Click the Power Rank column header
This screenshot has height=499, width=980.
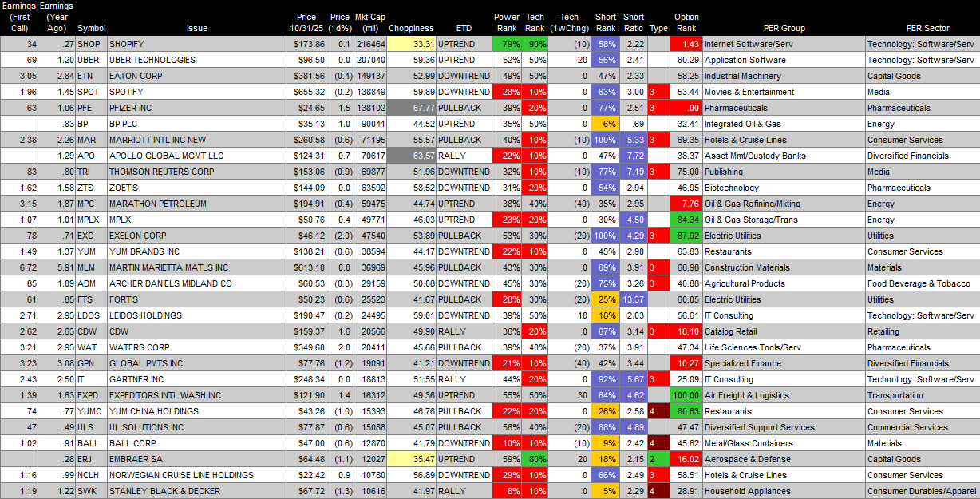coord(507,22)
